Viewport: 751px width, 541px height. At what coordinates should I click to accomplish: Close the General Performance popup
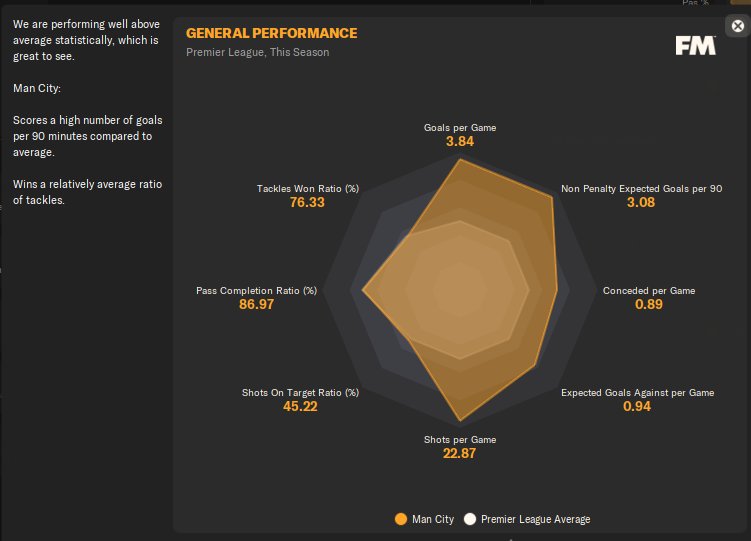point(738,27)
